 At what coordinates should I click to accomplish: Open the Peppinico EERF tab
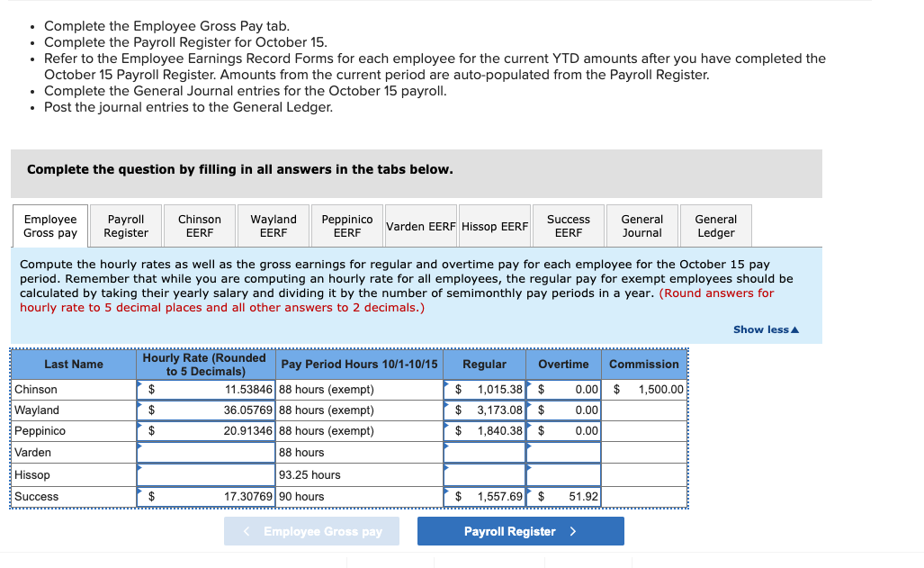point(346,225)
